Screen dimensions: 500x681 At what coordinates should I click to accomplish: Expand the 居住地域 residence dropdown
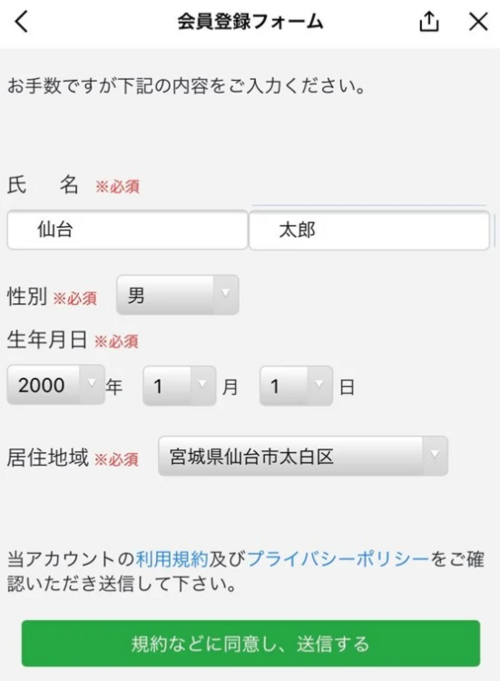[303, 456]
